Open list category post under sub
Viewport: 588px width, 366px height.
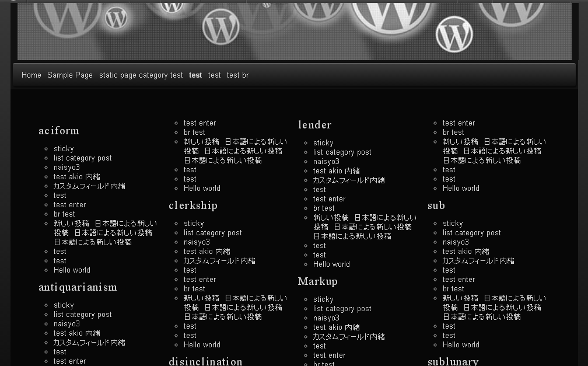[471, 233]
